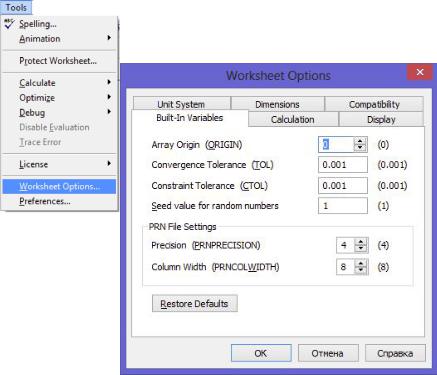Select Protect Worksheet... menu entry
The image size is (437, 375).
59,61
